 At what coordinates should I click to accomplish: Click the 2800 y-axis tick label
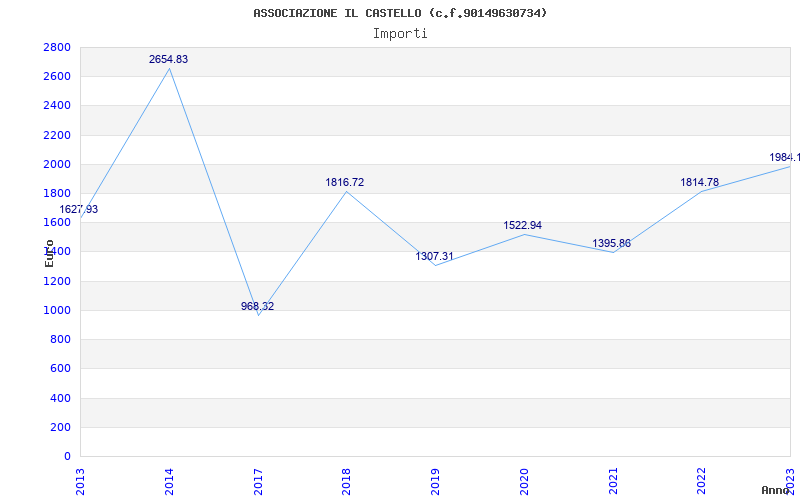point(57,47)
